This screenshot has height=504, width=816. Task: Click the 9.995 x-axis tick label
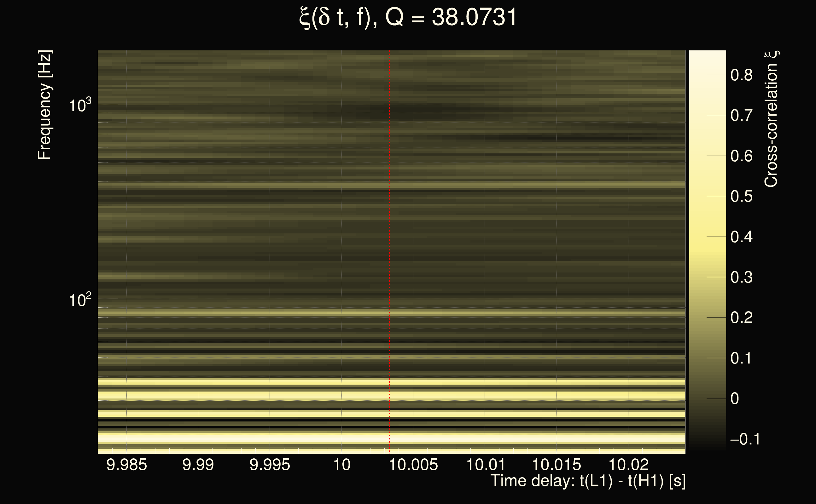pyautogui.click(x=270, y=465)
